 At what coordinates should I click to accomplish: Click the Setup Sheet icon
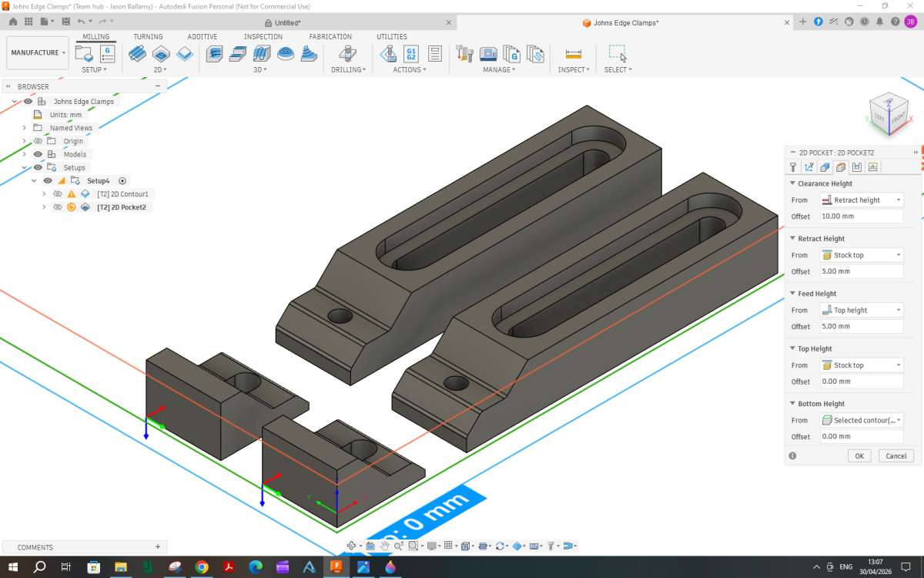click(434, 54)
